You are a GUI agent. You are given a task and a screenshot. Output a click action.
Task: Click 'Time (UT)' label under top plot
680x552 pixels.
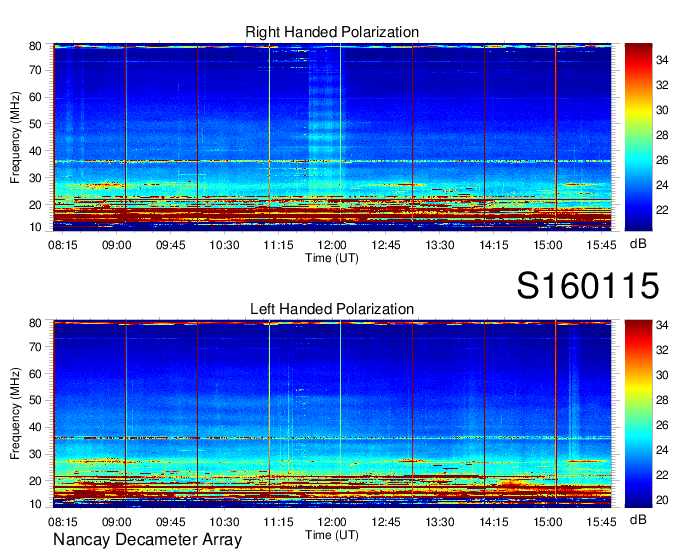332,258
